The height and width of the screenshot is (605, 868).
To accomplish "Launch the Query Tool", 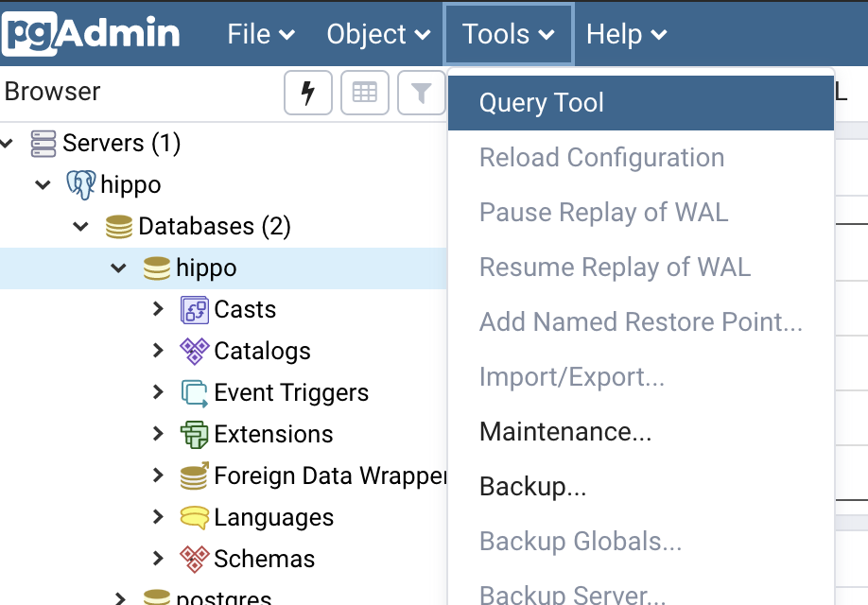I will point(540,101).
